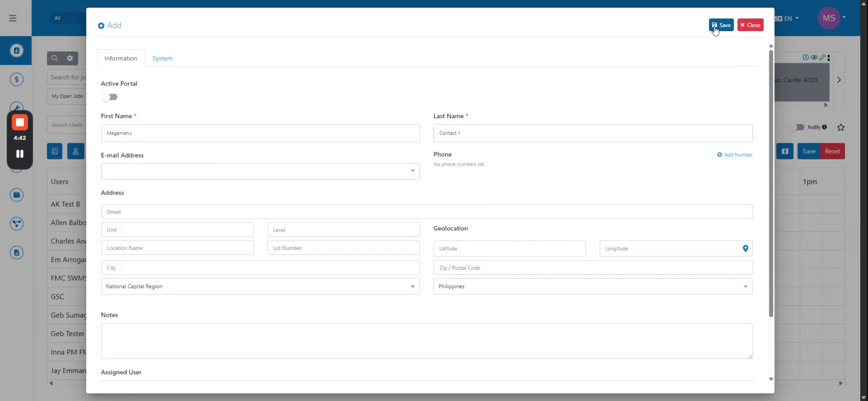Click the Unit field
This screenshot has width=868, height=401.
coord(177,230)
